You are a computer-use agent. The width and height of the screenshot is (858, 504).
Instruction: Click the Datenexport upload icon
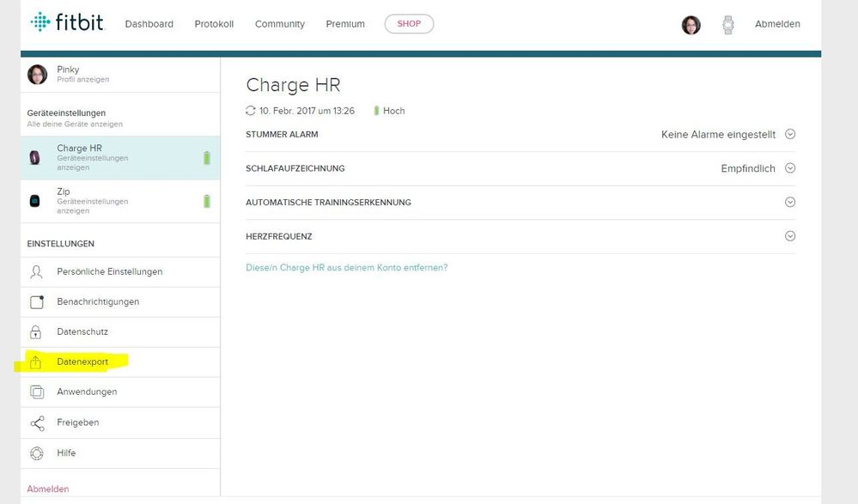click(37, 362)
